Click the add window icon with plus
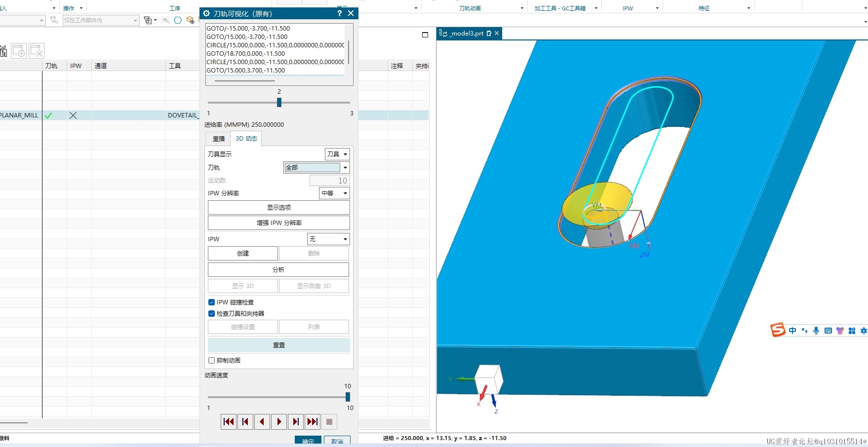The height and width of the screenshot is (447, 868). [x=19, y=51]
